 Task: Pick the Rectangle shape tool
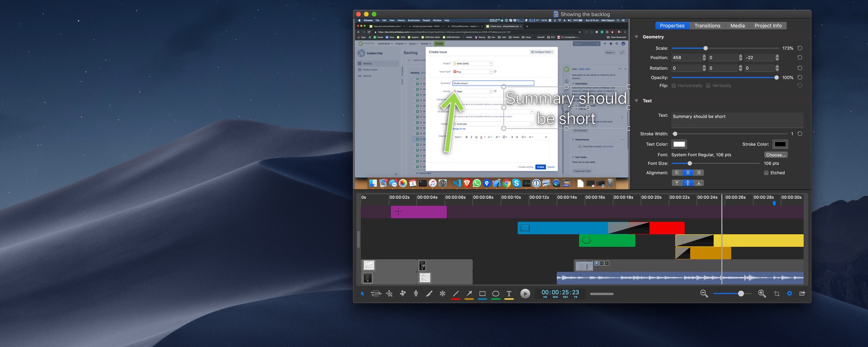point(482,294)
